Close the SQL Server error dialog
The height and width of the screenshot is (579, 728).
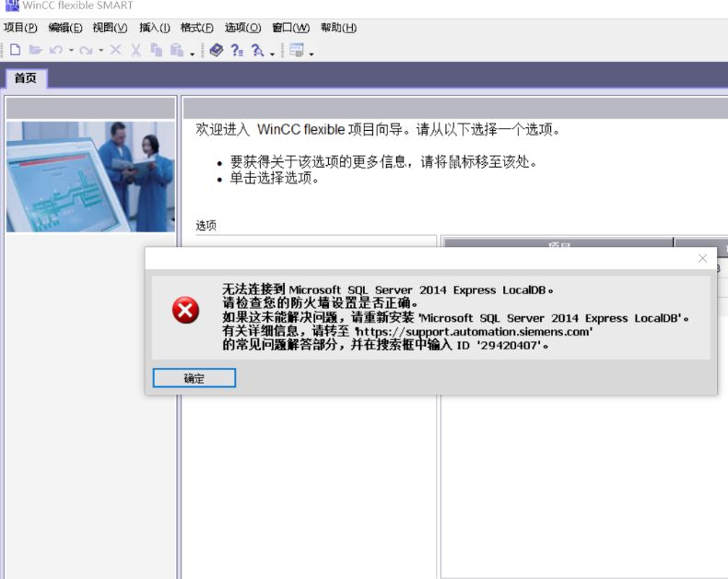pyautogui.click(x=702, y=258)
